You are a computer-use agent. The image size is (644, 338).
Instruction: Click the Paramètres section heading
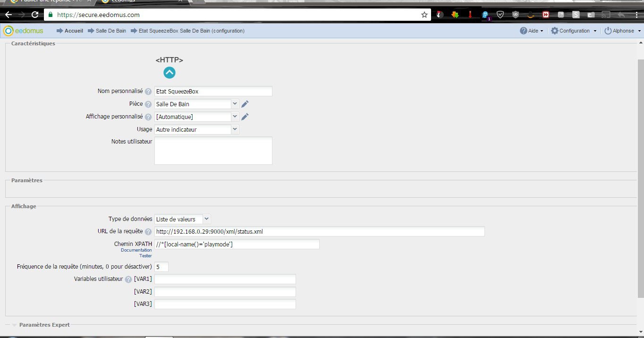click(x=27, y=180)
